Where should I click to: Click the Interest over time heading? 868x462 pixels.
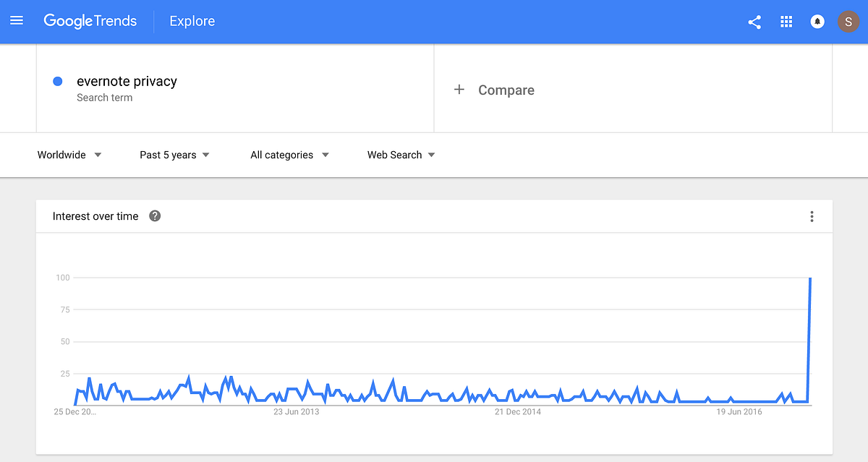(x=95, y=216)
